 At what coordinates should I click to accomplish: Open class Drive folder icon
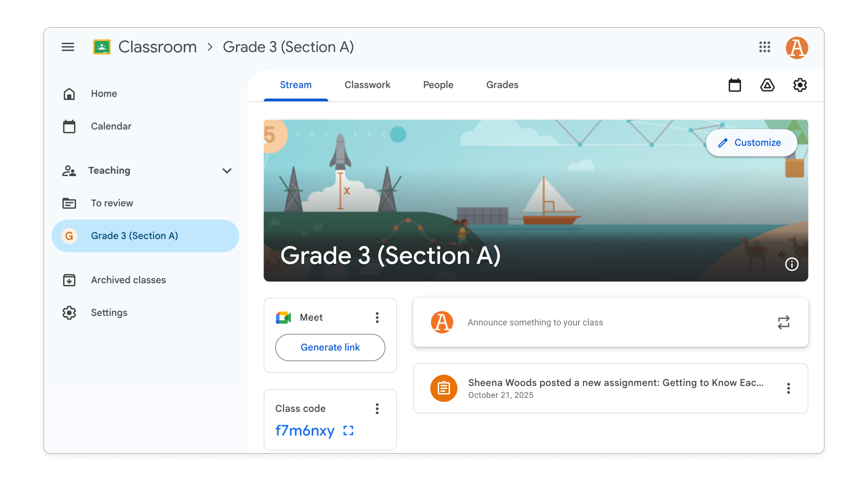767,85
